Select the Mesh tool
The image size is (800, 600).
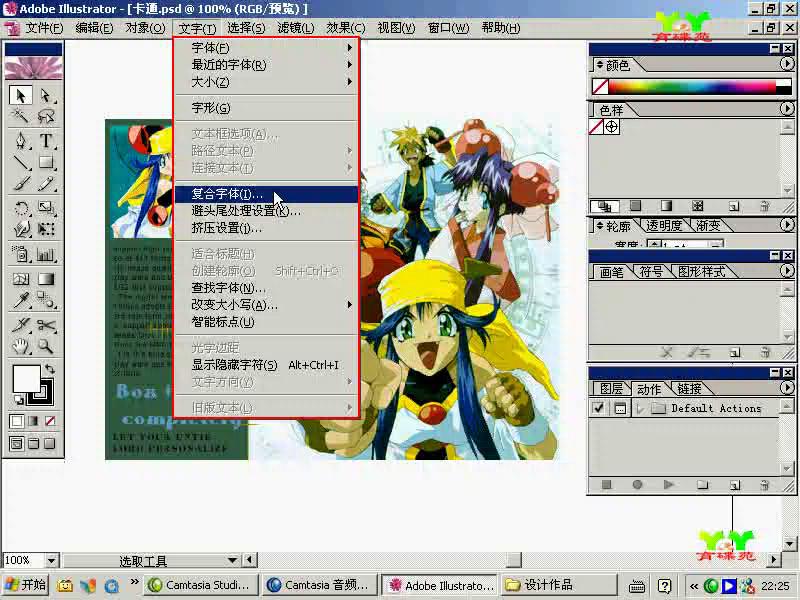coord(21,279)
